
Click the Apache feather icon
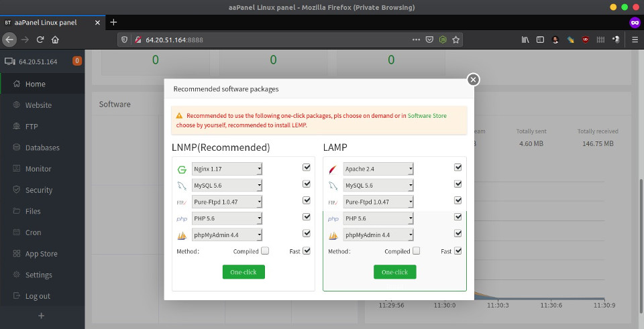333,170
